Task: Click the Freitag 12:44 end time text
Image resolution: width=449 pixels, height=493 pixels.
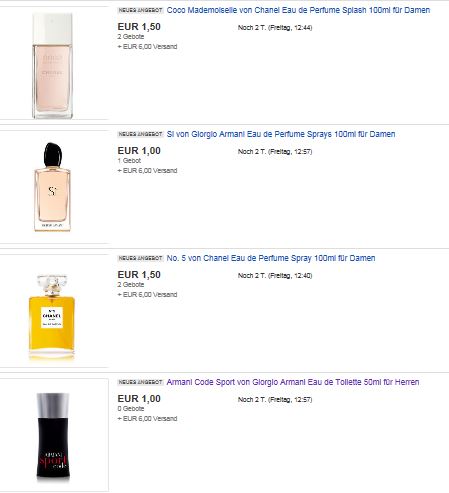Action: (x=290, y=28)
